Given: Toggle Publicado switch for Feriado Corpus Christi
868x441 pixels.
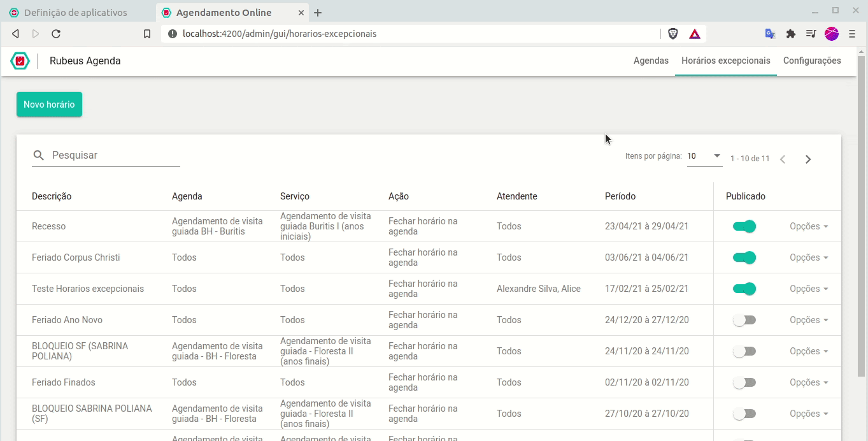Looking at the screenshot, I should (x=744, y=257).
